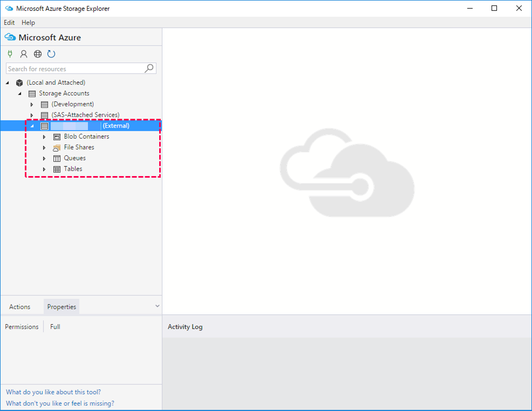This screenshot has height=411, width=532.
Task: Open the Help menu
Action: click(28, 23)
